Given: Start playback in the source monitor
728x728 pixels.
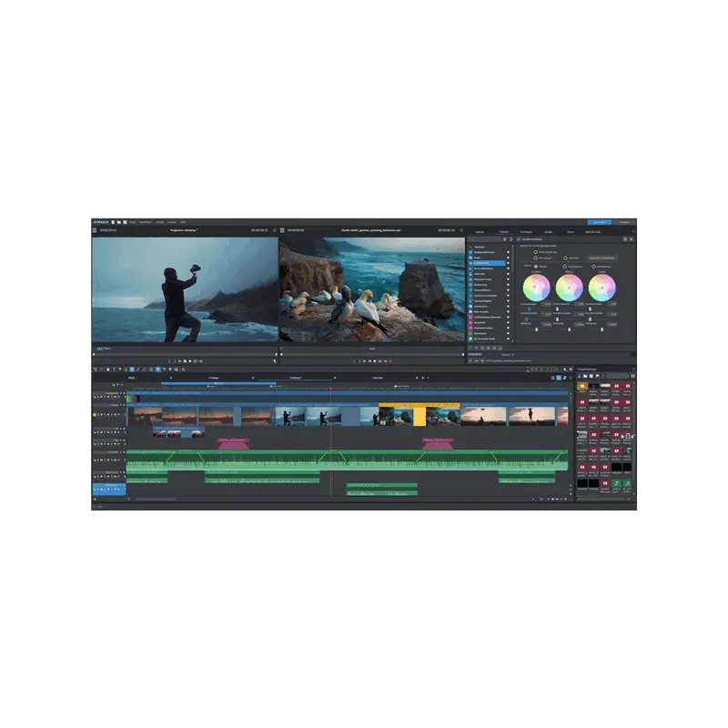Looking at the screenshot, I should click(375, 360).
